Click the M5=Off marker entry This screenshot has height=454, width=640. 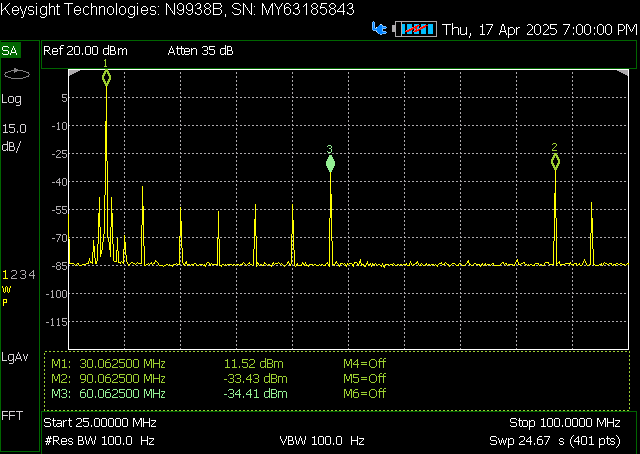pyautogui.click(x=364, y=378)
